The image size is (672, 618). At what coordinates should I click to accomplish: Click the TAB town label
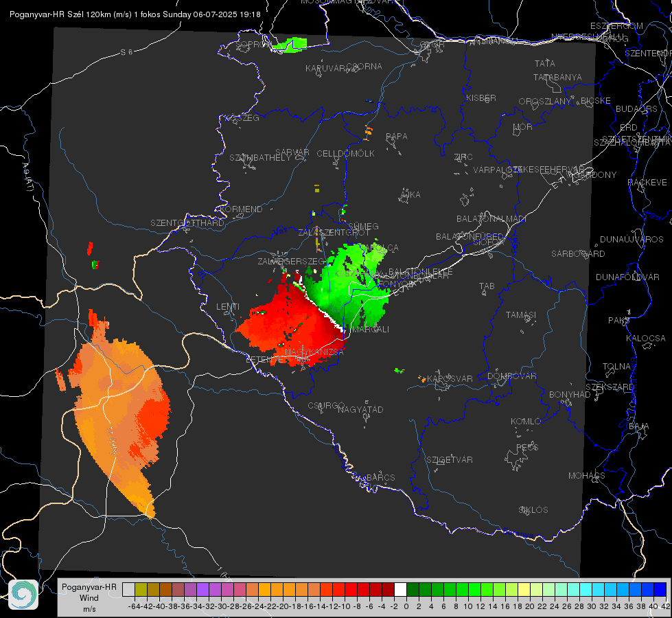click(487, 286)
